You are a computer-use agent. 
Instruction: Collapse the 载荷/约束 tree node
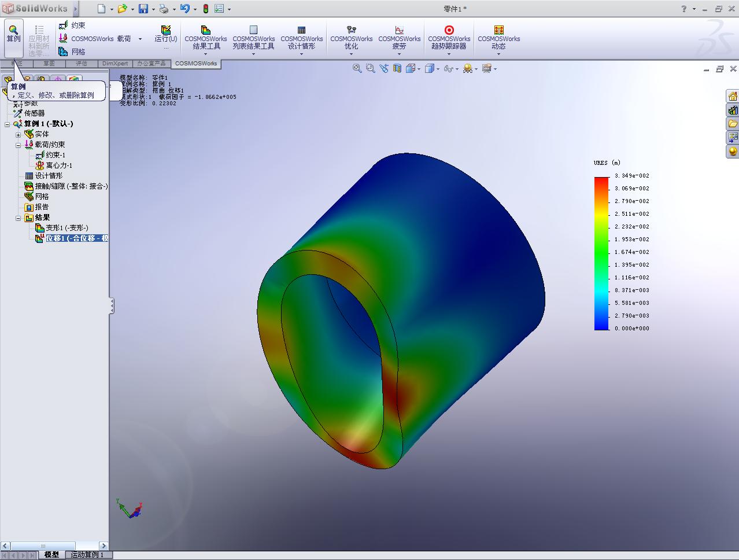click(18, 145)
